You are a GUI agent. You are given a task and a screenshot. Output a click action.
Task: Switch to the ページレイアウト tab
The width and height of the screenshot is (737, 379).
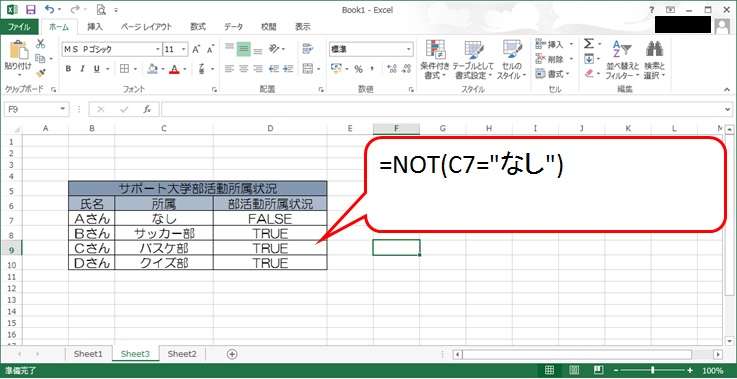[x=146, y=27]
